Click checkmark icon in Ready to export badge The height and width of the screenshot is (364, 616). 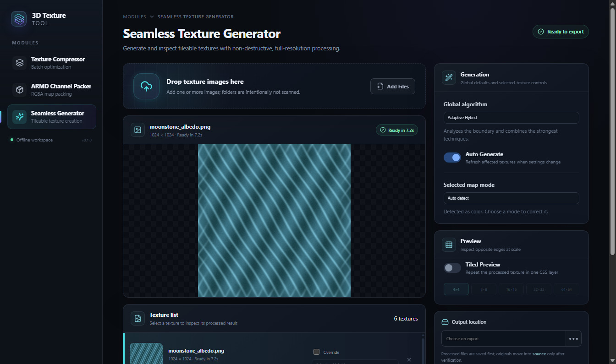pos(541,32)
